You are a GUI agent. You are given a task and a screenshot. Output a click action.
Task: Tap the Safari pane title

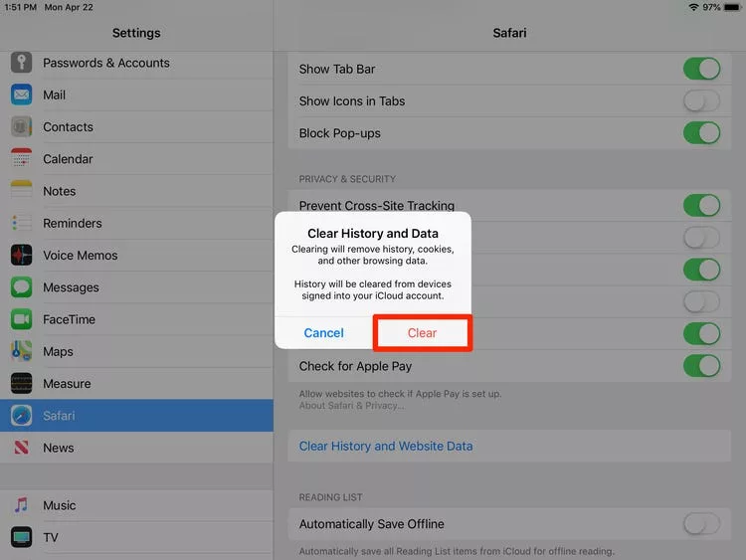click(509, 33)
